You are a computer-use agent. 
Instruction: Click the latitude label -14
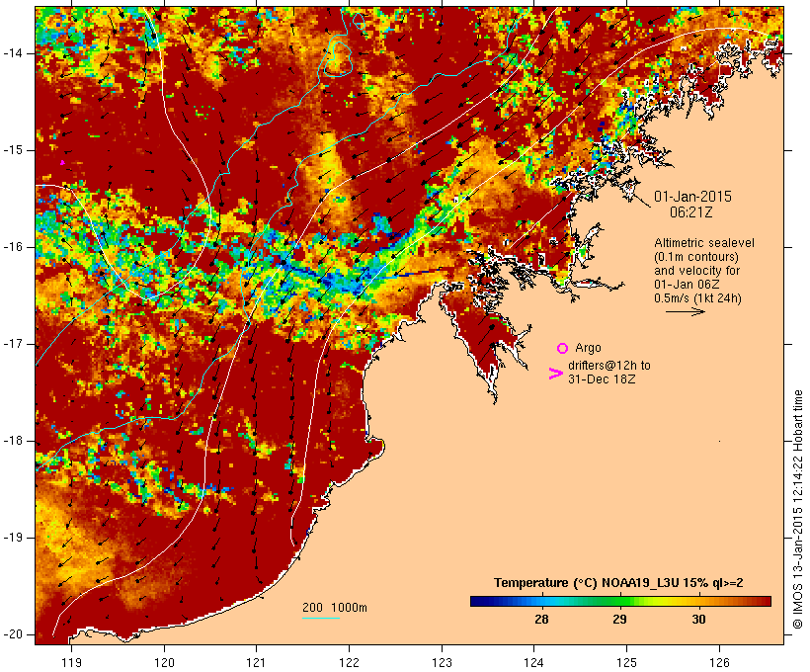12,53
